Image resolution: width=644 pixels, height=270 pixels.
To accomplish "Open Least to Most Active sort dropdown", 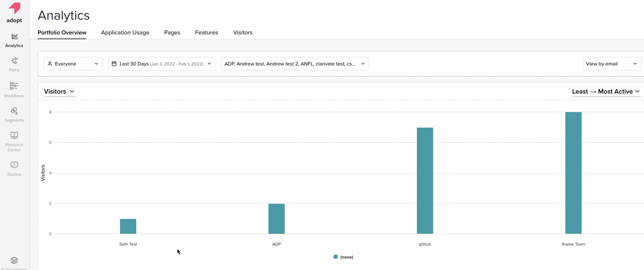I will pos(606,91).
